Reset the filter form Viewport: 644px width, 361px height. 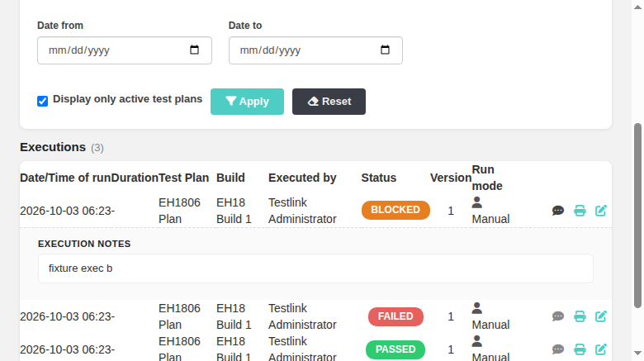tap(329, 101)
